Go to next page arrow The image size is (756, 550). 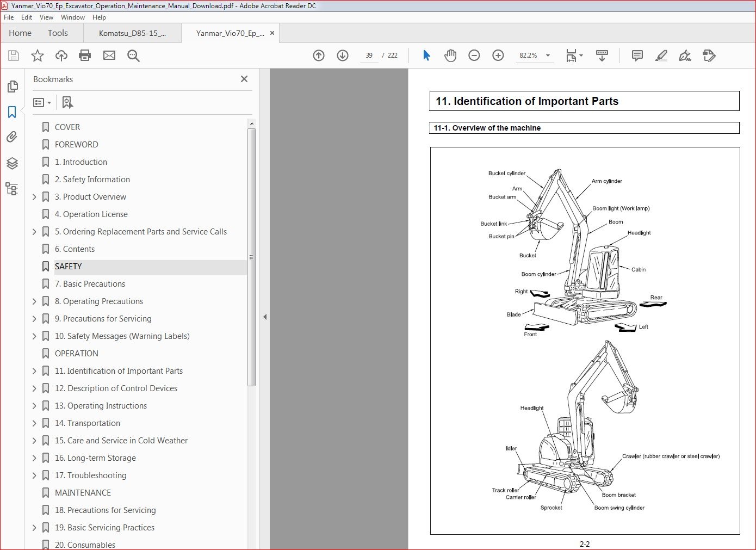click(343, 55)
